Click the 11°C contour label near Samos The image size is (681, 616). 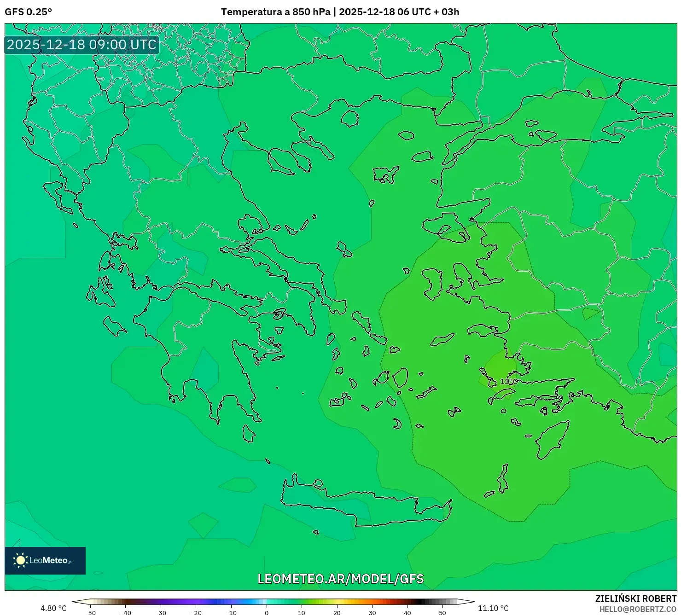point(508,382)
